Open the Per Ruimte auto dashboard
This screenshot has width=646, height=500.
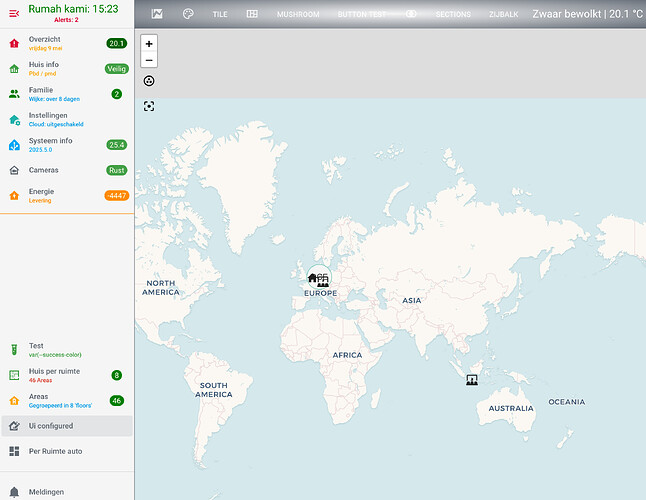click(55, 451)
